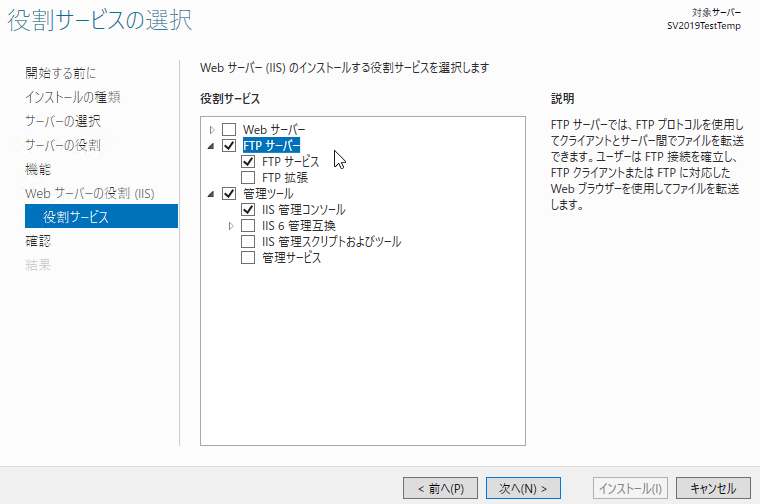Open the インストールの種類 step

click(x=73, y=97)
